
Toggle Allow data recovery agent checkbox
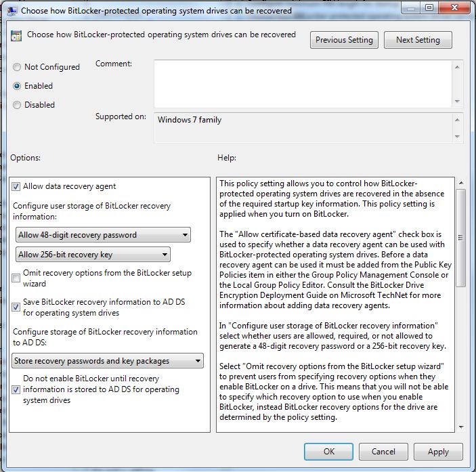coord(16,186)
